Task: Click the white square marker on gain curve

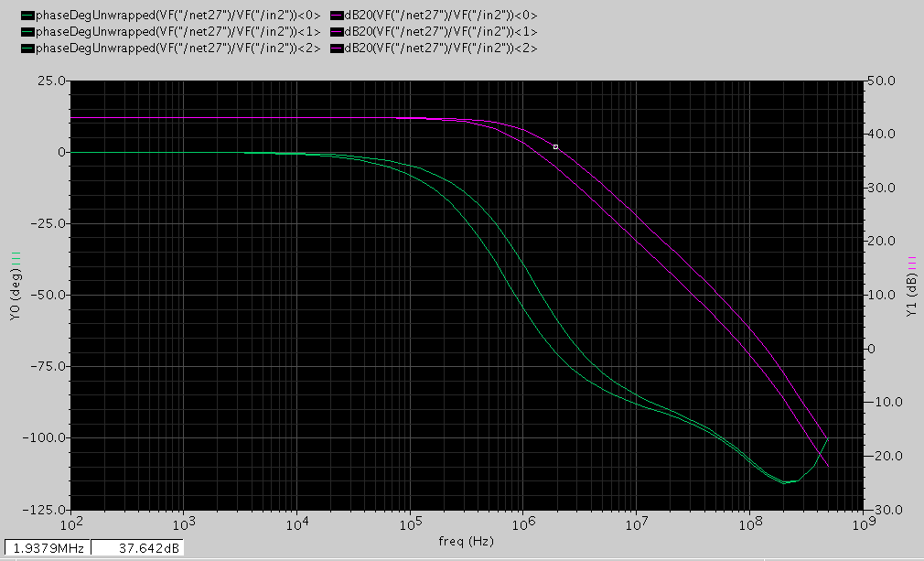Action: tap(555, 146)
